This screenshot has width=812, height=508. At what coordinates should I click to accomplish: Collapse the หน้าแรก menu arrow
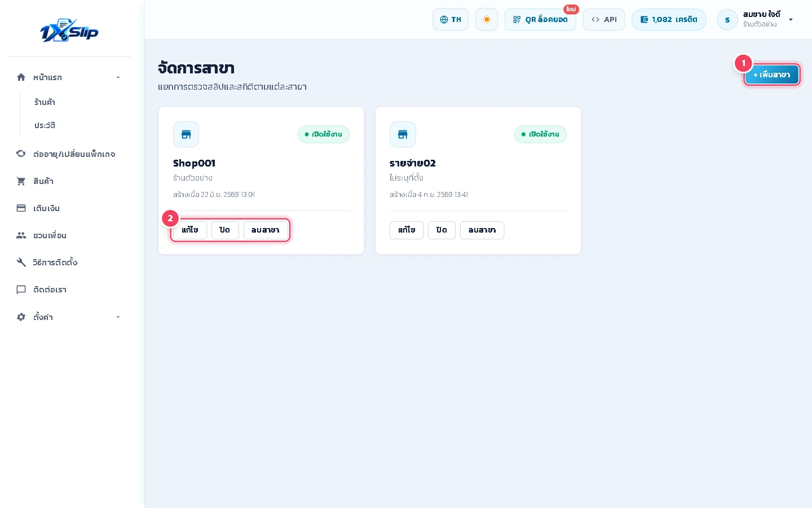coord(118,77)
